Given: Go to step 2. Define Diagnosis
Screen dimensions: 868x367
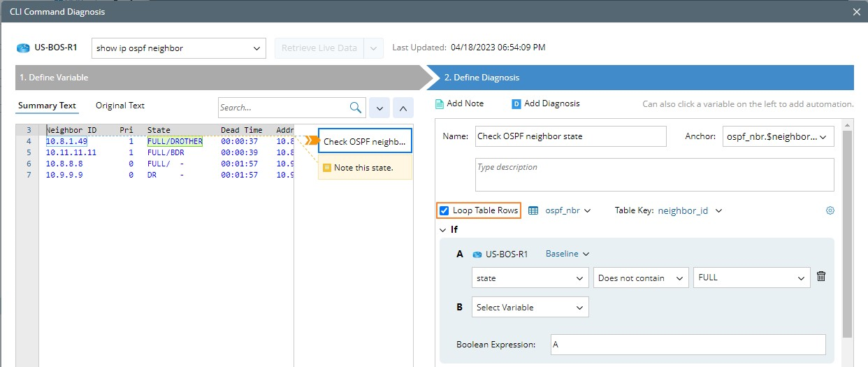Looking at the screenshot, I should (641, 78).
